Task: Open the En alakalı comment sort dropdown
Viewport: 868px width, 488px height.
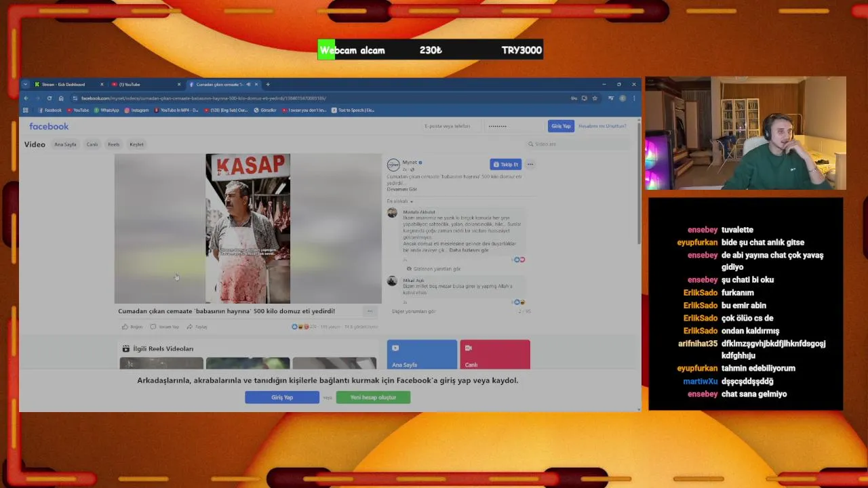Action: pyautogui.click(x=400, y=201)
